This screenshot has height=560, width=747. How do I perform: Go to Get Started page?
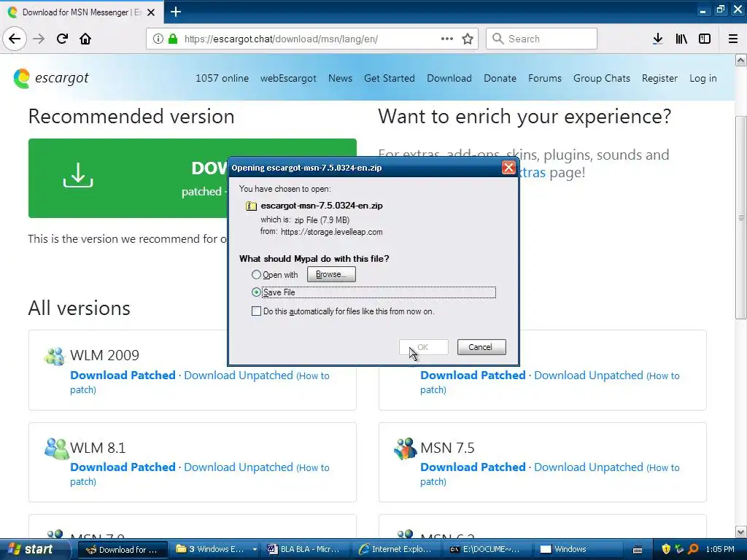point(390,78)
